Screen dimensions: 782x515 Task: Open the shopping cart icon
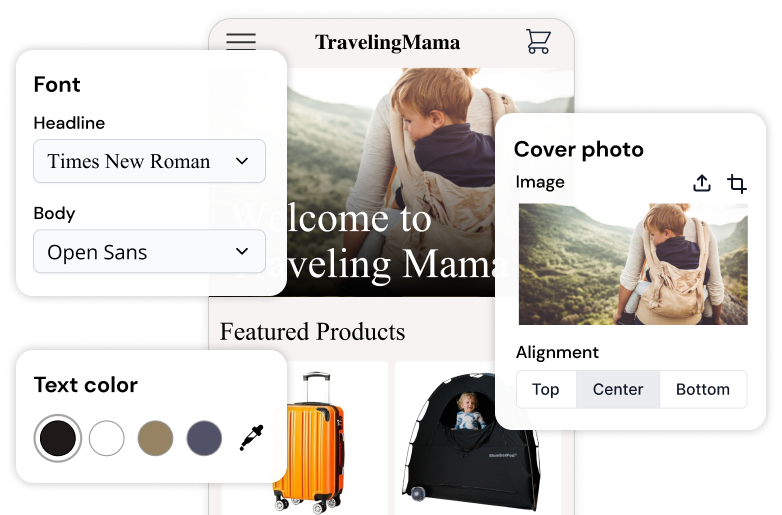click(538, 41)
